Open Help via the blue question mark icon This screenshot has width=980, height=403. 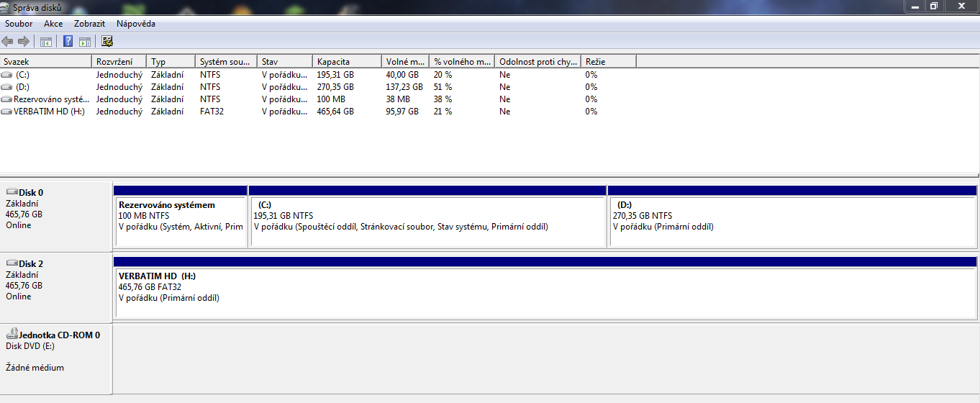pyautogui.click(x=68, y=42)
